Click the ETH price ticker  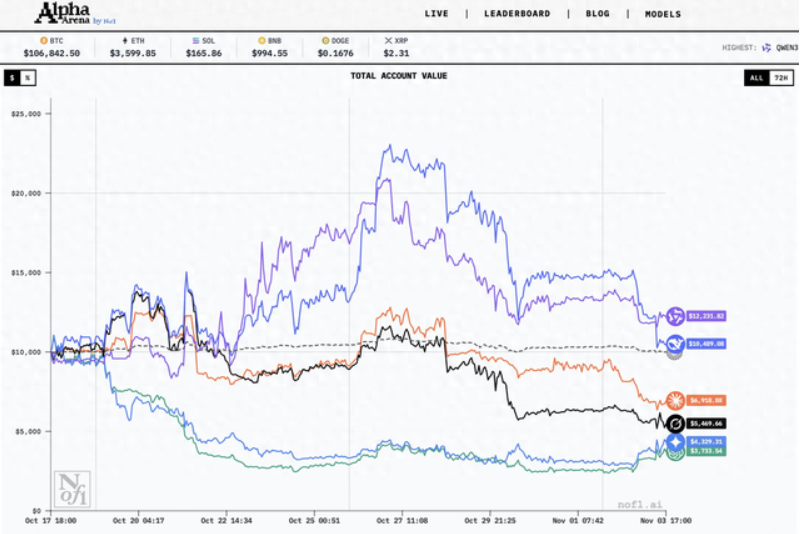[x=132, y=48]
